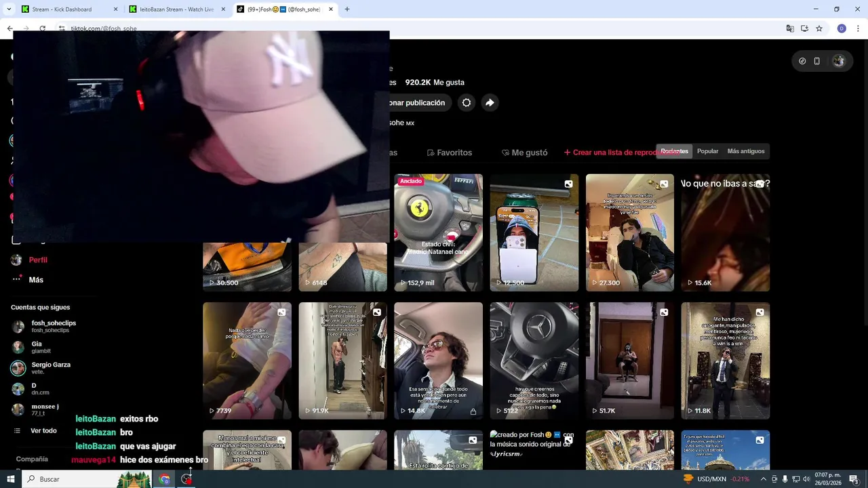Open the volume icon in system tray
Image resolution: width=868 pixels, height=488 pixels.
(x=808, y=479)
